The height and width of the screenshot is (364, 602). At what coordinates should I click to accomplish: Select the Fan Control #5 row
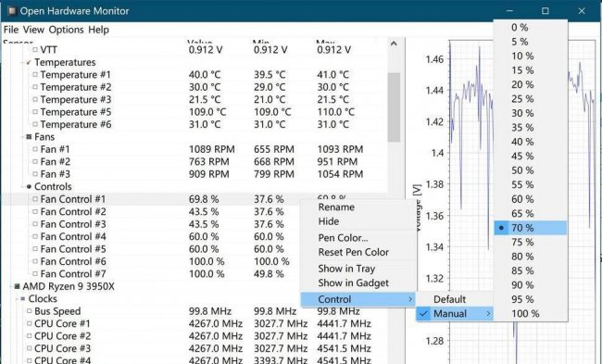151,249
